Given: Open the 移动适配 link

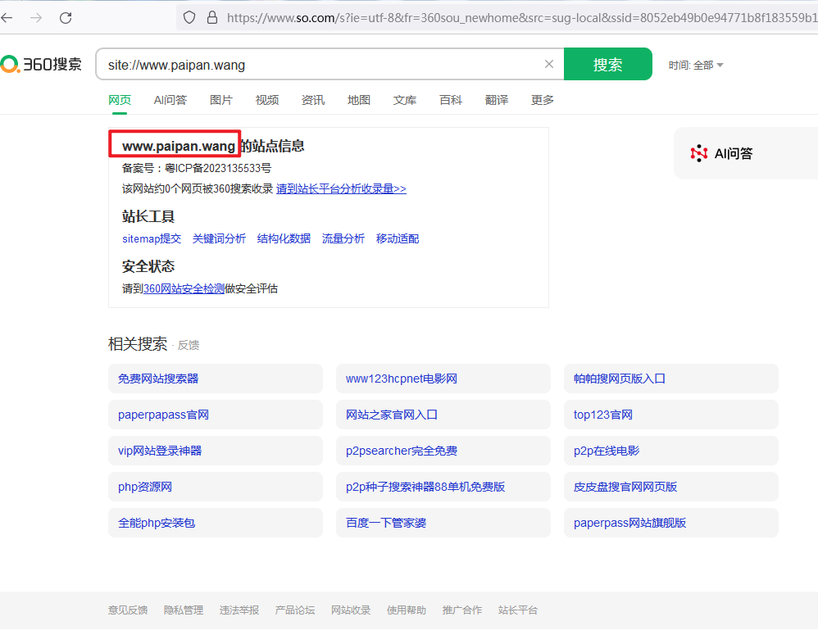Looking at the screenshot, I should [x=398, y=238].
